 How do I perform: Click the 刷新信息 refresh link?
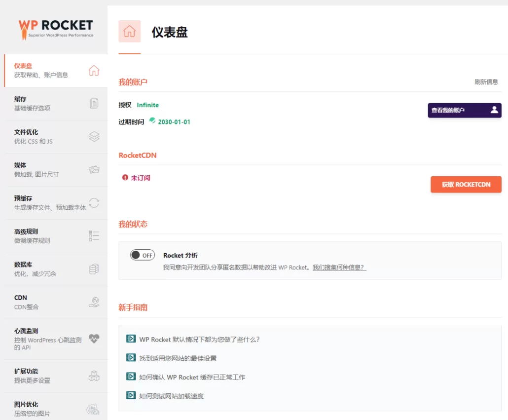[486, 81]
